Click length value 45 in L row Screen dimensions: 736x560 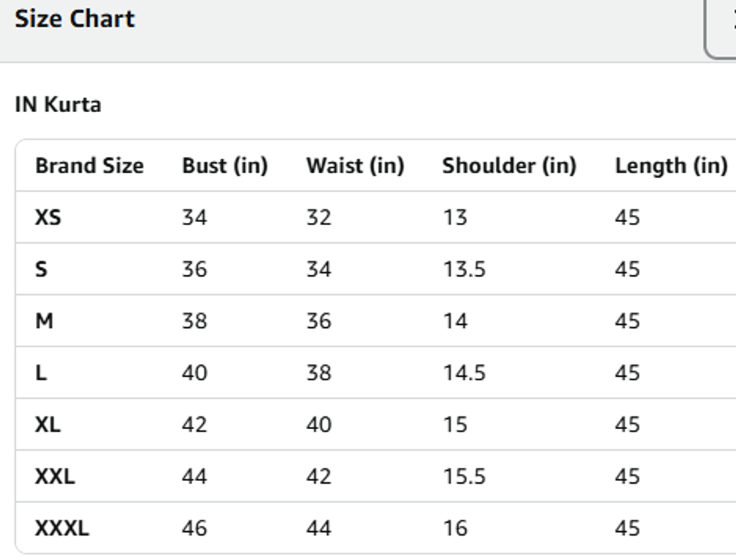click(627, 373)
